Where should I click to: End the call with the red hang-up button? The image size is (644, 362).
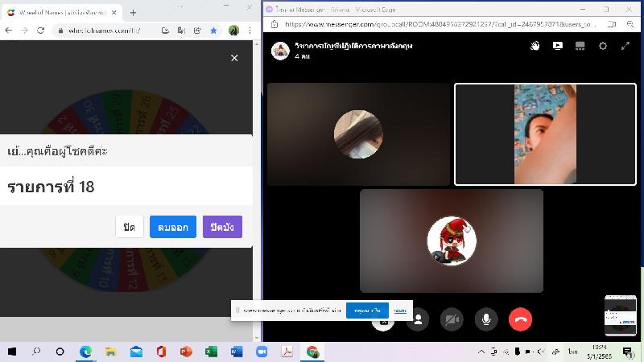click(x=521, y=319)
